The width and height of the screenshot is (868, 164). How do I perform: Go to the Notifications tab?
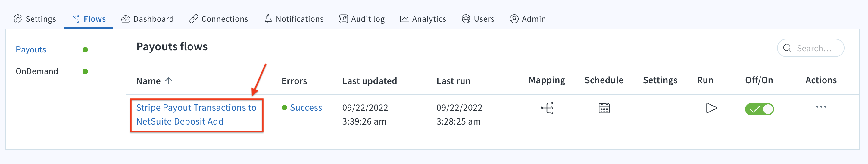point(294,19)
